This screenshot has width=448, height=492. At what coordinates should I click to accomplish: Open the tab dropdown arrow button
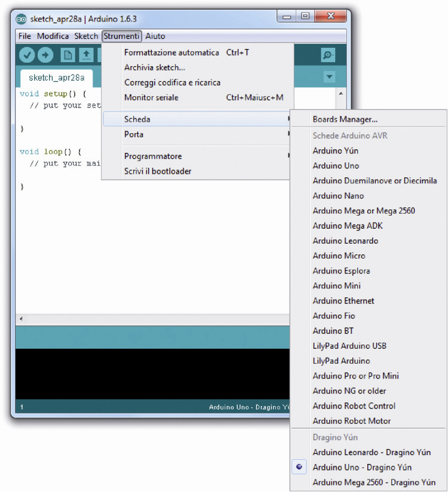point(329,76)
